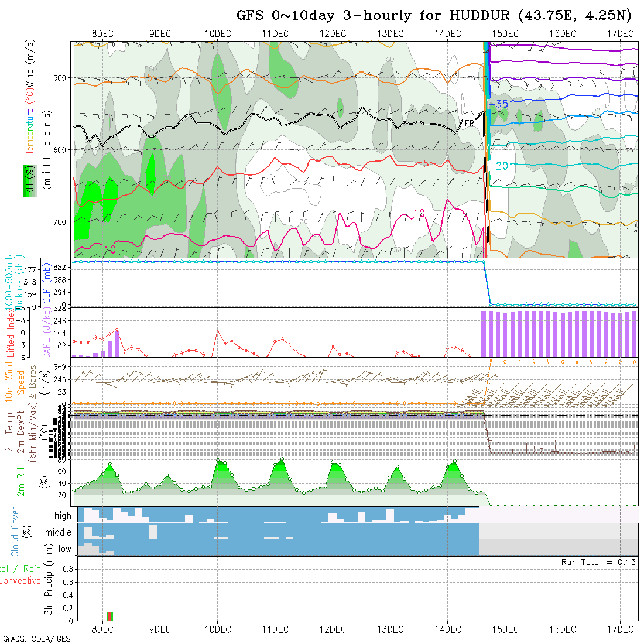Click the 700 millibar pressure tick label

pos(59,222)
